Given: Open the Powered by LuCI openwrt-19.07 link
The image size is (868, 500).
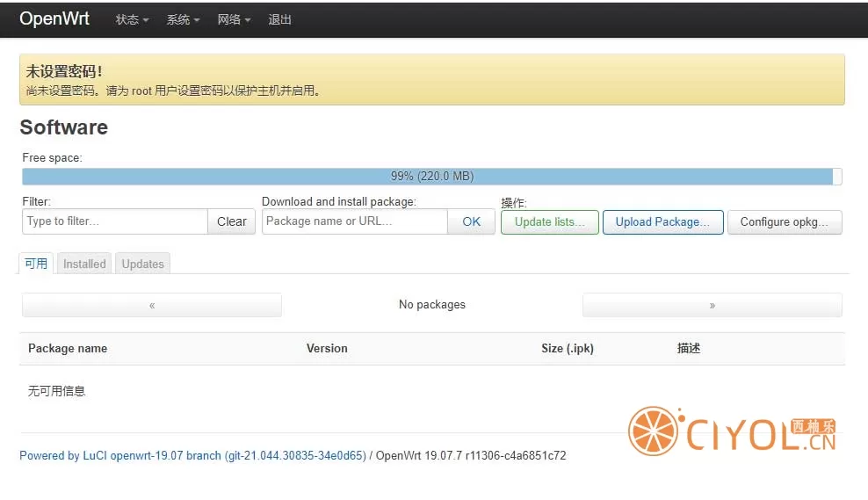Looking at the screenshot, I should click(192, 455).
